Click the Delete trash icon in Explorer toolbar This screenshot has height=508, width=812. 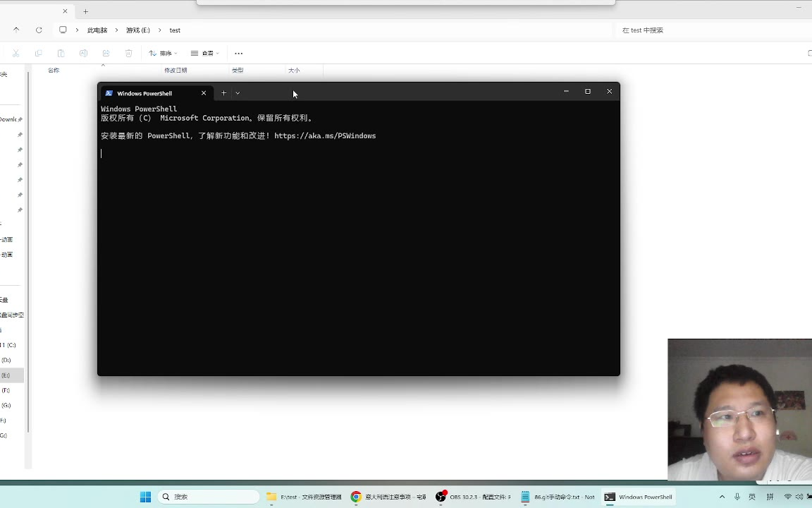[128, 54]
